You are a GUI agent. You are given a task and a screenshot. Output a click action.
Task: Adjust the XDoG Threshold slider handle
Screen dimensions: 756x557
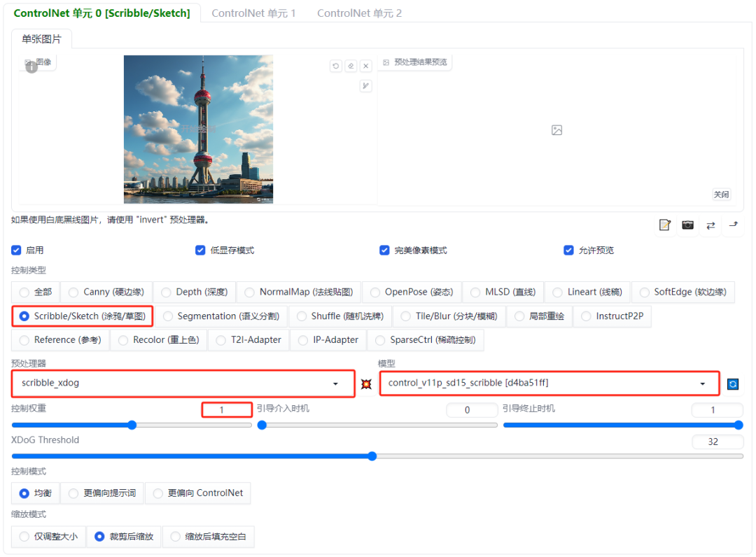(x=372, y=456)
